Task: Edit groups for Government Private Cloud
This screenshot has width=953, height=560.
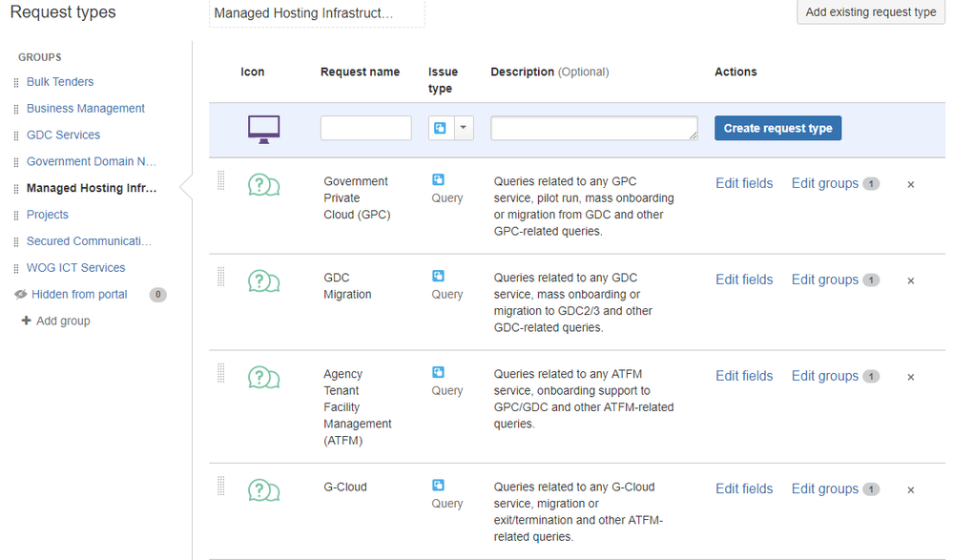Action: point(825,183)
